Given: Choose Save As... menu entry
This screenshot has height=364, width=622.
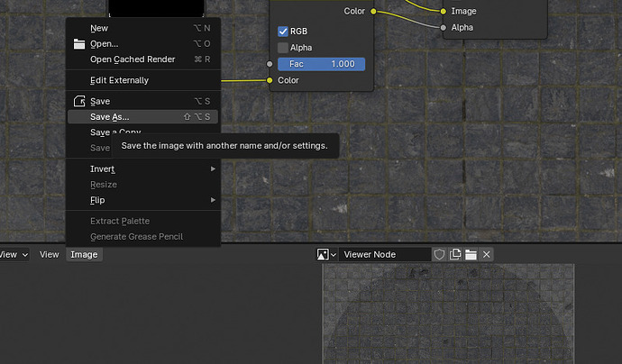Looking at the screenshot, I should point(142,116).
